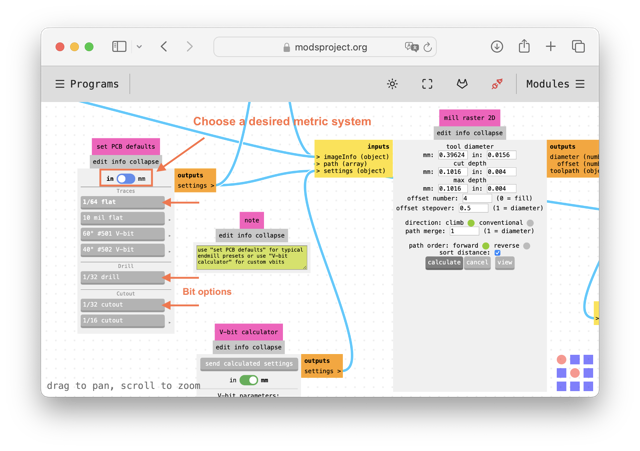
Task: Toggle in/mm switch in V-bit calculator
Action: pyautogui.click(x=249, y=380)
